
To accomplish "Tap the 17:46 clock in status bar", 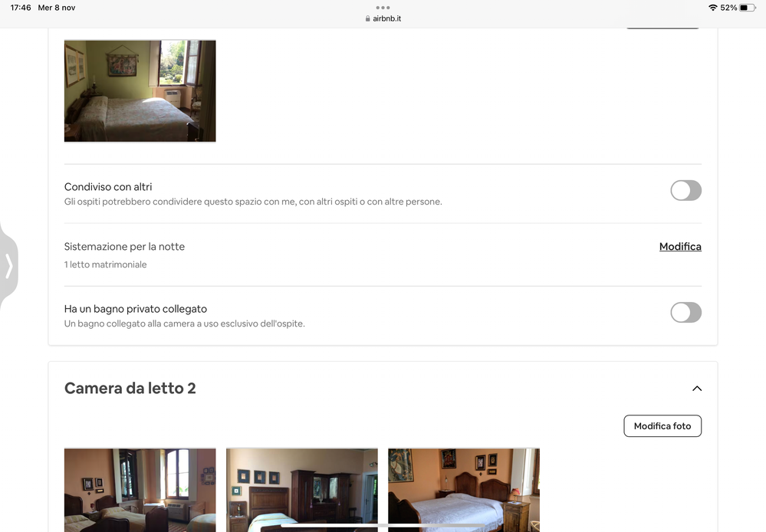I will coord(21,8).
